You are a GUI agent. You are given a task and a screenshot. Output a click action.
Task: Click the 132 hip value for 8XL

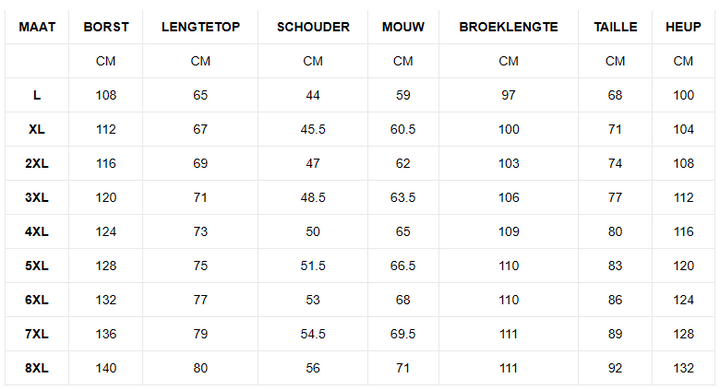tap(683, 368)
